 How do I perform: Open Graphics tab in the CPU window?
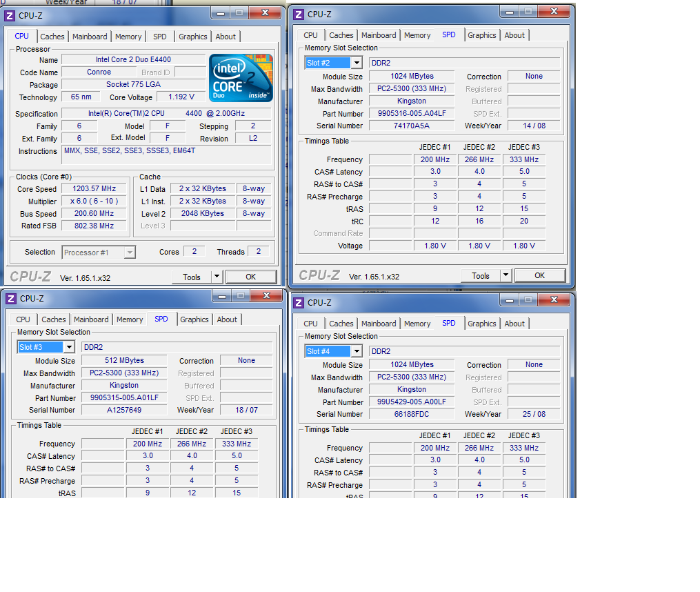click(193, 37)
